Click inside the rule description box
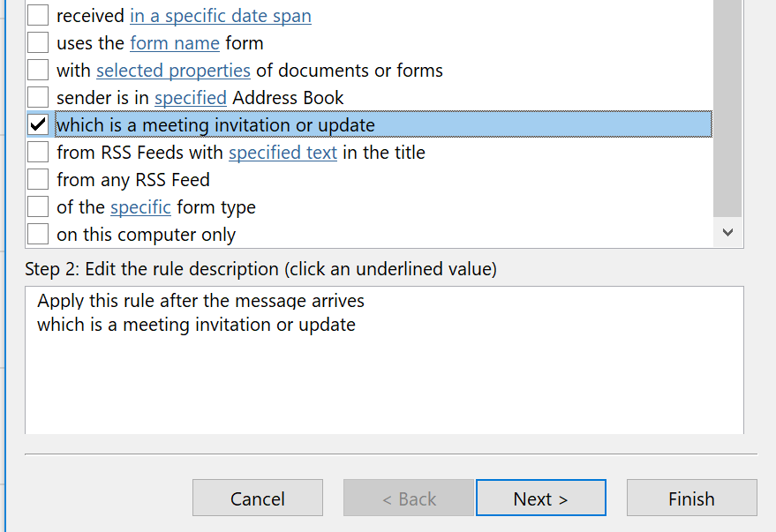The image size is (776, 532). (x=385, y=360)
